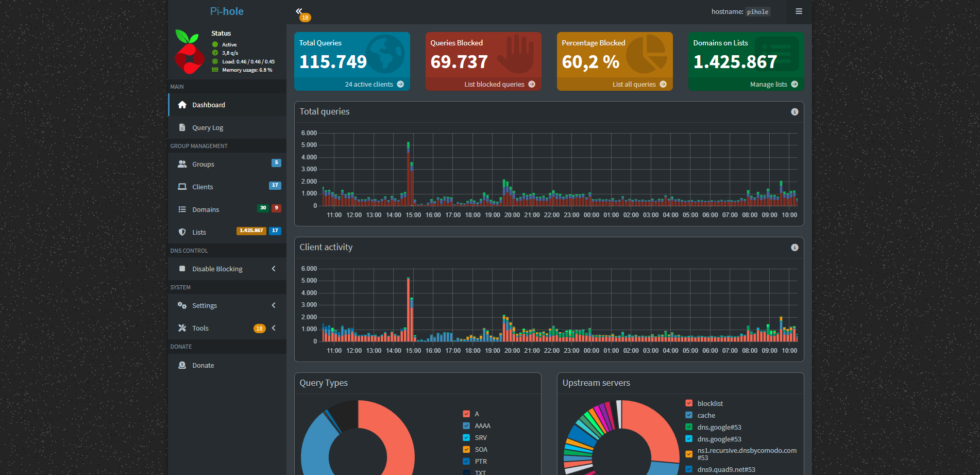The width and height of the screenshot is (980, 475).
Task: Uncheck the AAAA query type
Action: pos(466,425)
